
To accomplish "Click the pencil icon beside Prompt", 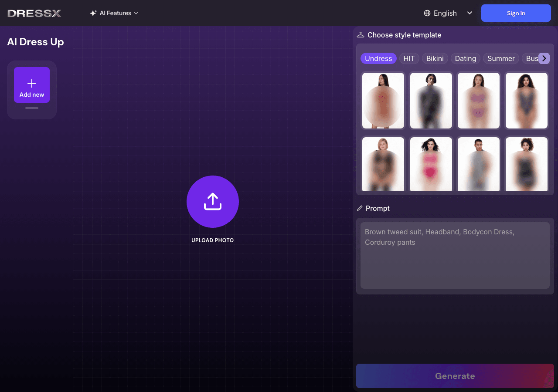I will point(360,208).
